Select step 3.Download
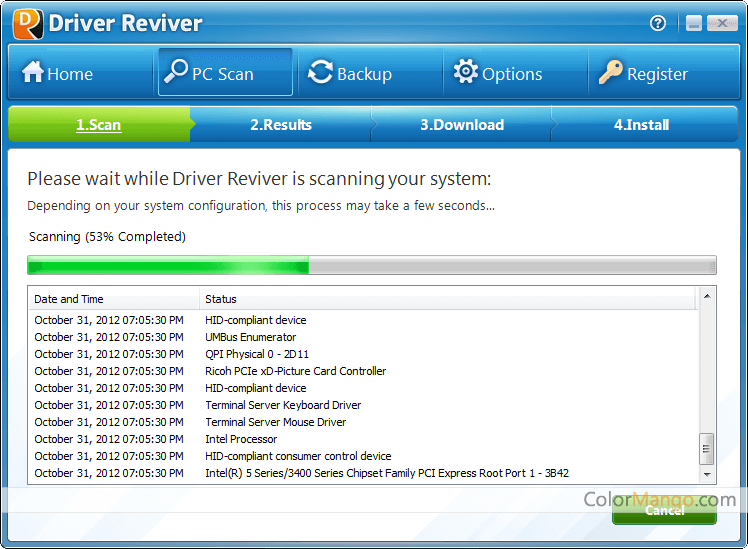Screen dimensions: 748x549 [x=462, y=124]
